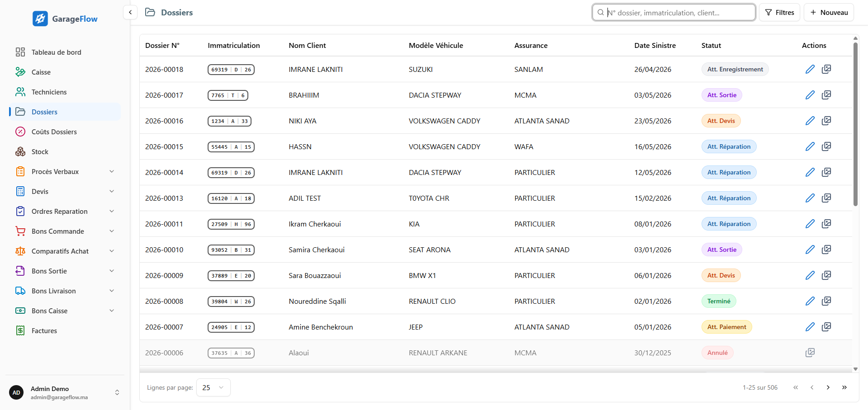The image size is (868, 410).
Task: Jump to the first page of dossiers
Action: 796,387
